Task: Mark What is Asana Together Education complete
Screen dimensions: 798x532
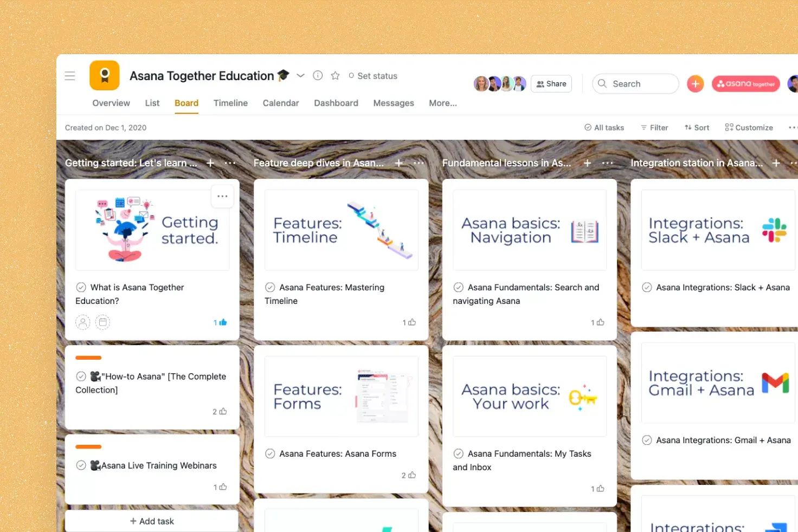Action: [x=81, y=287]
